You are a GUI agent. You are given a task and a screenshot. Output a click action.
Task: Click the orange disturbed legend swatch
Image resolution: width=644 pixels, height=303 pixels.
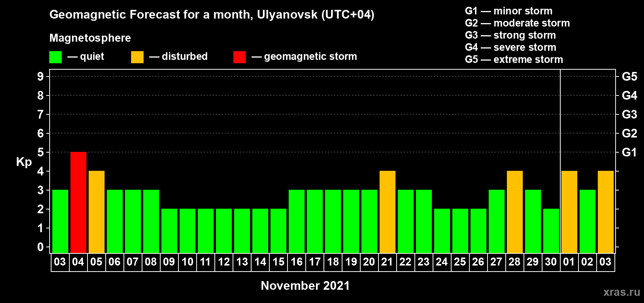point(137,57)
